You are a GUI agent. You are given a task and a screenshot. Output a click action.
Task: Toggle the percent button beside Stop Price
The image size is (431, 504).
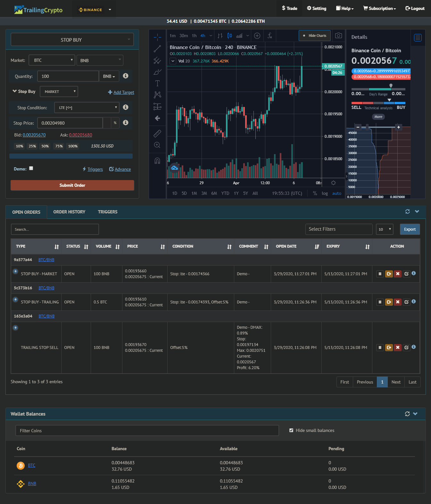pos(115,123)
